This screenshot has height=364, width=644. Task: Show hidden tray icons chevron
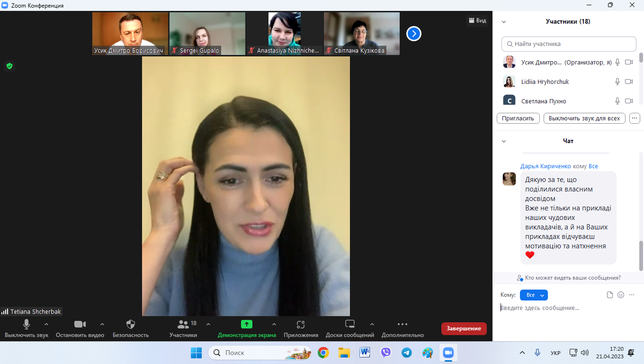click(522, 353)
